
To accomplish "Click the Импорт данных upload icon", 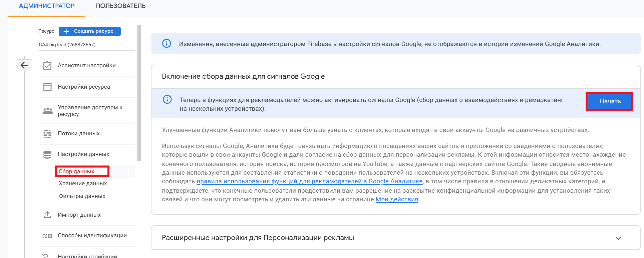I will 47,215.
